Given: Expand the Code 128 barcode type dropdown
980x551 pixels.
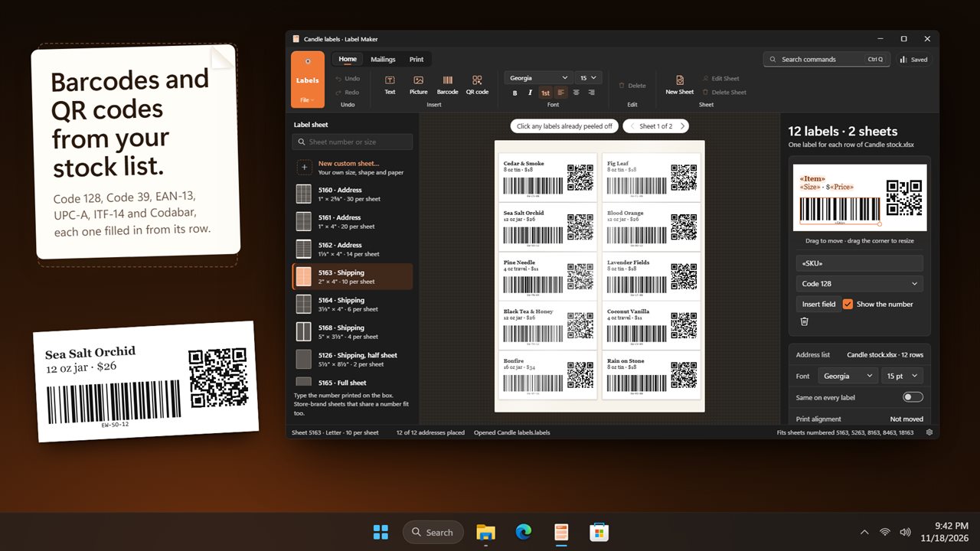Looking at the screenshot, I should (x=859, y=283).
